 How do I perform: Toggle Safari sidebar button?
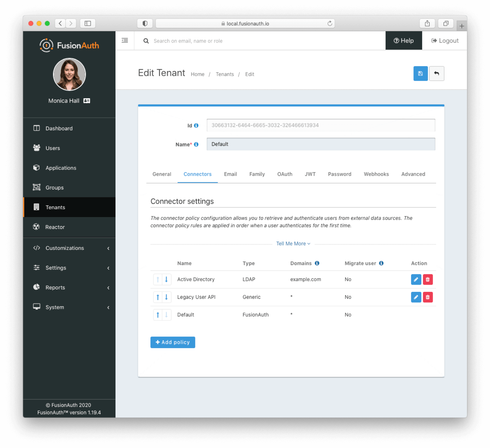click(88, 24)
